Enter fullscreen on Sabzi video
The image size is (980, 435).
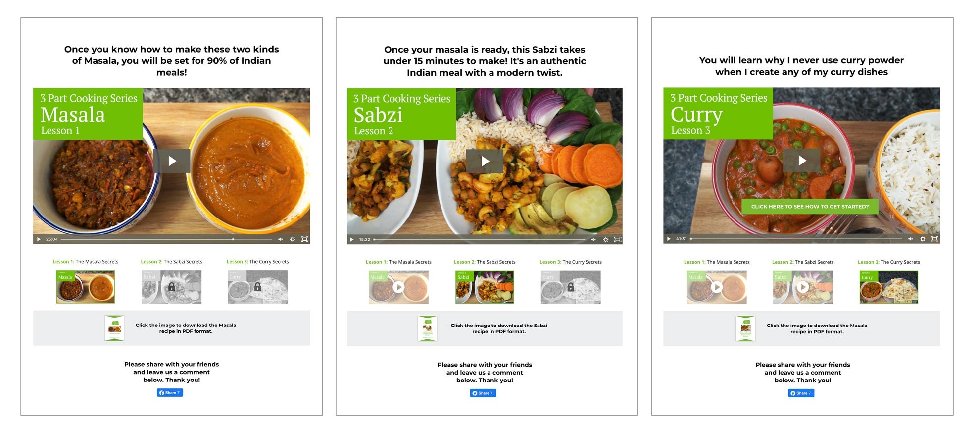(x=618, y=240)
